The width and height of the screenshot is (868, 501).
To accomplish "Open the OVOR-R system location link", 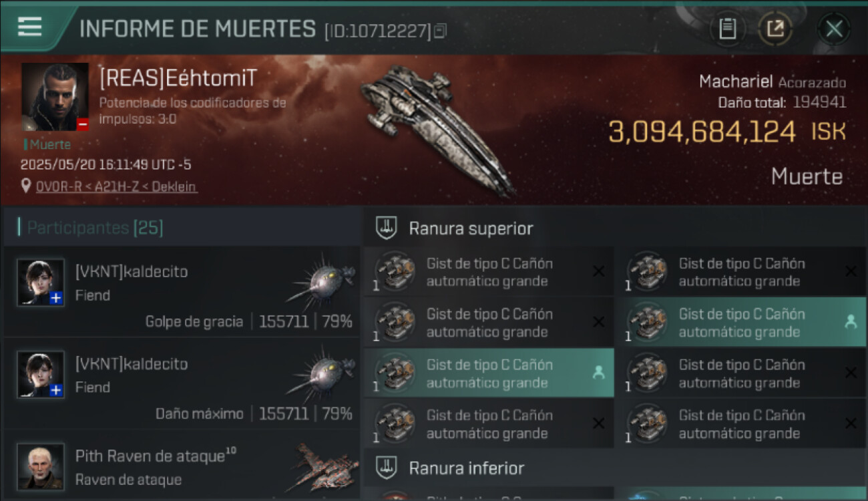I will click(116, 187).
